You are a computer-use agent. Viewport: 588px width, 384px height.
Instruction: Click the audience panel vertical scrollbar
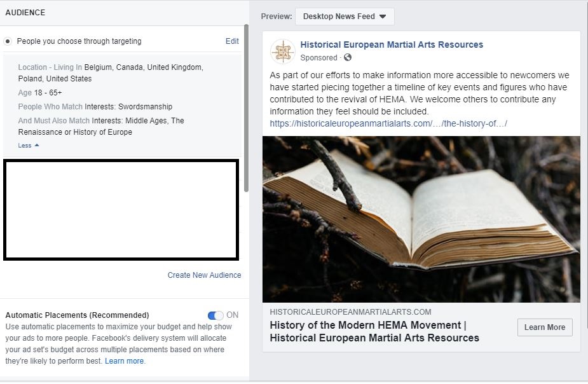(247, 108)
